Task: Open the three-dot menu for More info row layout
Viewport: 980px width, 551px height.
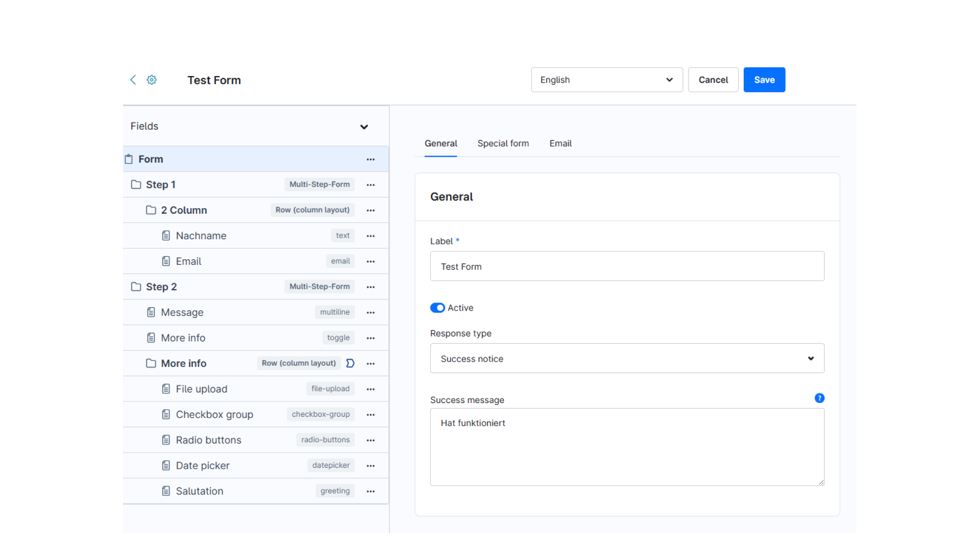Action: 371,364
